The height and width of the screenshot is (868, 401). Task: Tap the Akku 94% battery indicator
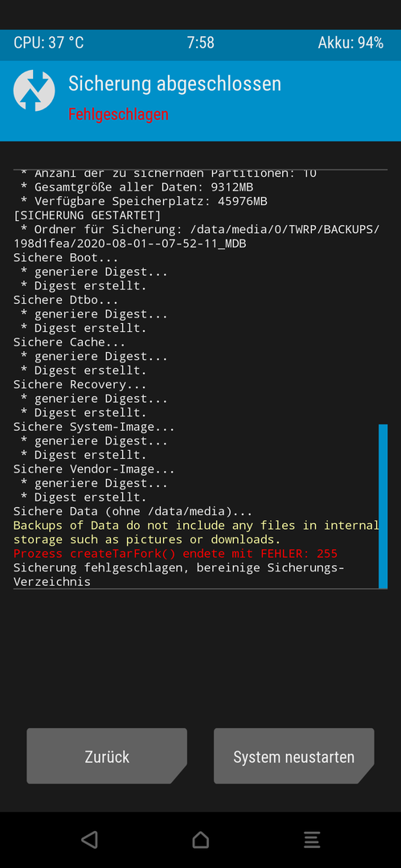tap(350, 43)
